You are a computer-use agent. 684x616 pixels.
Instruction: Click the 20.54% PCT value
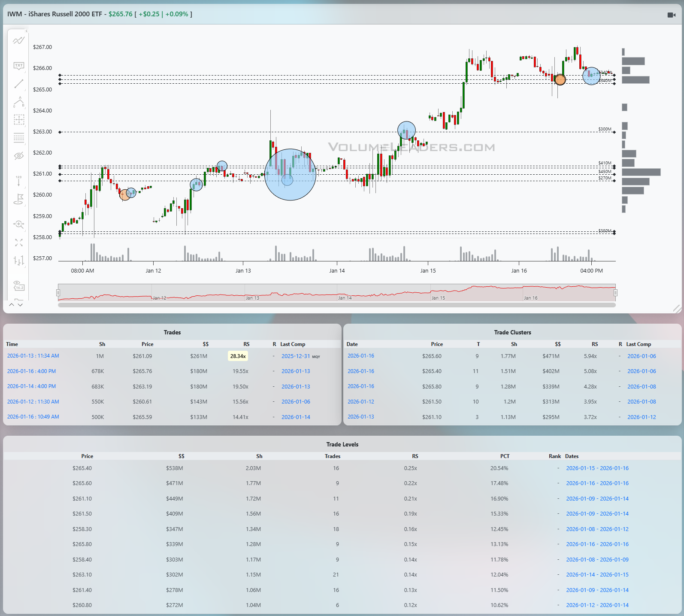(499, 468)
